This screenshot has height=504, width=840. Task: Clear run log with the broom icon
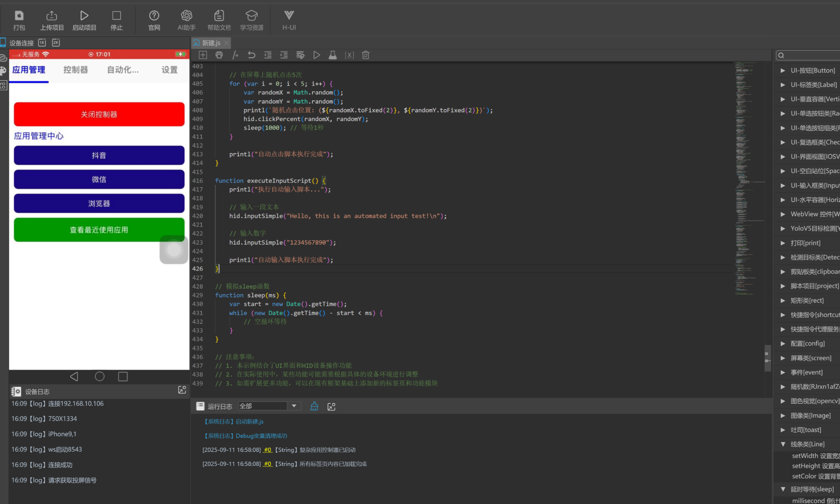tap(314, 406)
